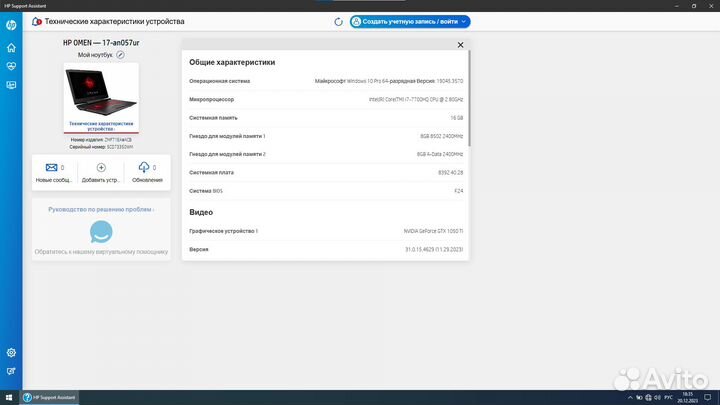
Task: Close the specifications panel
Action: 461,45
